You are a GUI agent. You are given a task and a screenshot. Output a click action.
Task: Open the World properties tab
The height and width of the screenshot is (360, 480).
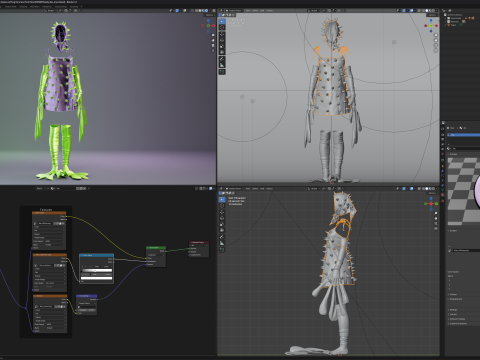(x=443, y=154)
